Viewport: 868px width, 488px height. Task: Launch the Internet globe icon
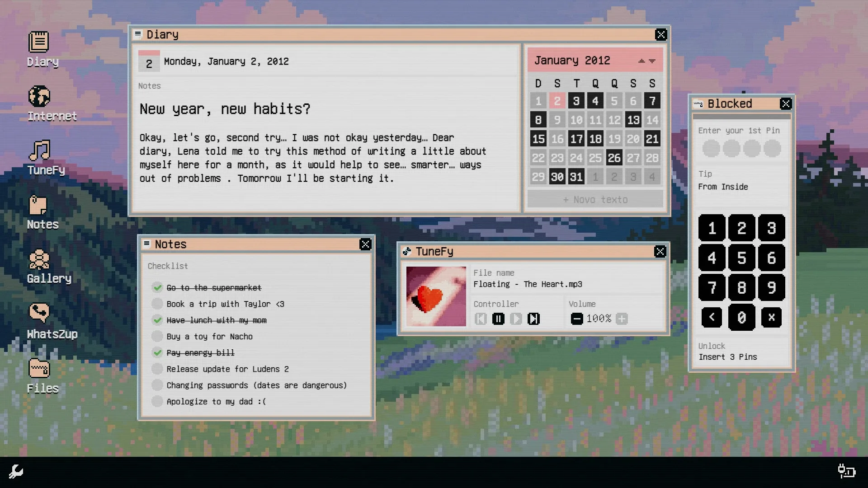[x=39, y=96]
